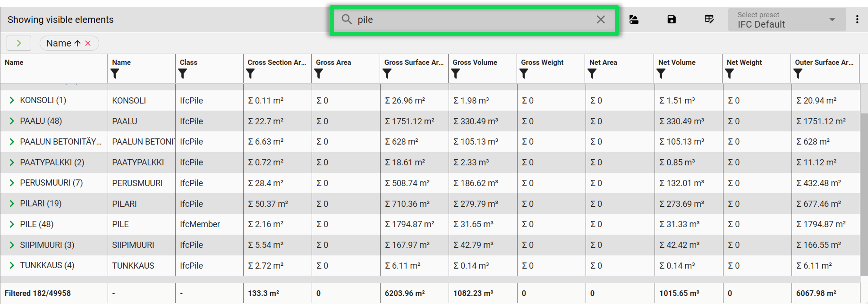This screenshot has width=868, height=304.
Task: Sort by Net Volume column header
Action: pos(677,62)
